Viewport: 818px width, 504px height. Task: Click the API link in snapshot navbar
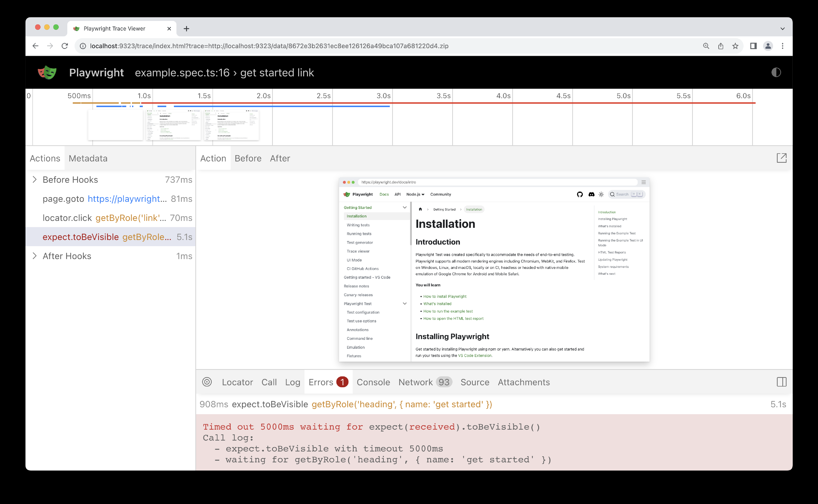point(397,194)
